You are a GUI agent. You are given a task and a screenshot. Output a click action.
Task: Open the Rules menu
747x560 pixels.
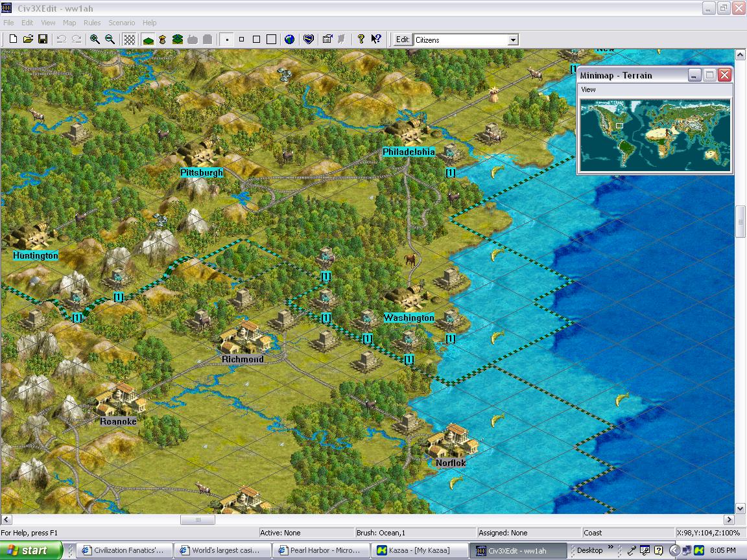[x=92, y=23]
